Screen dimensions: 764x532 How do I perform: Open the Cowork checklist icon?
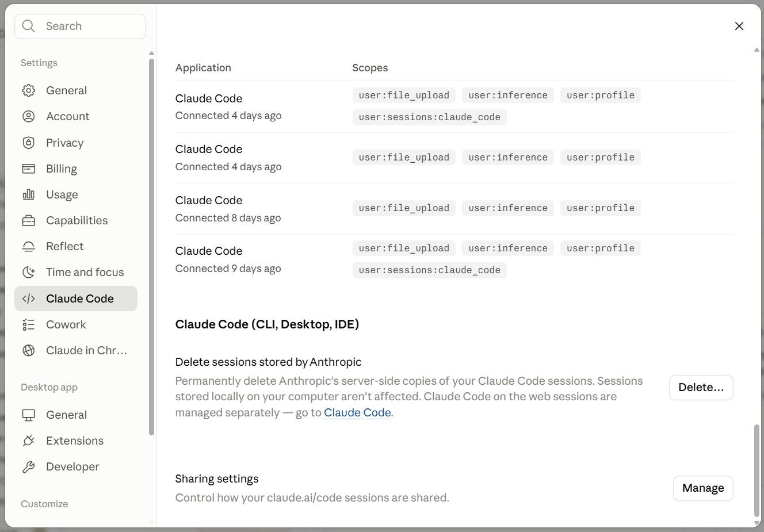(28, 324)
